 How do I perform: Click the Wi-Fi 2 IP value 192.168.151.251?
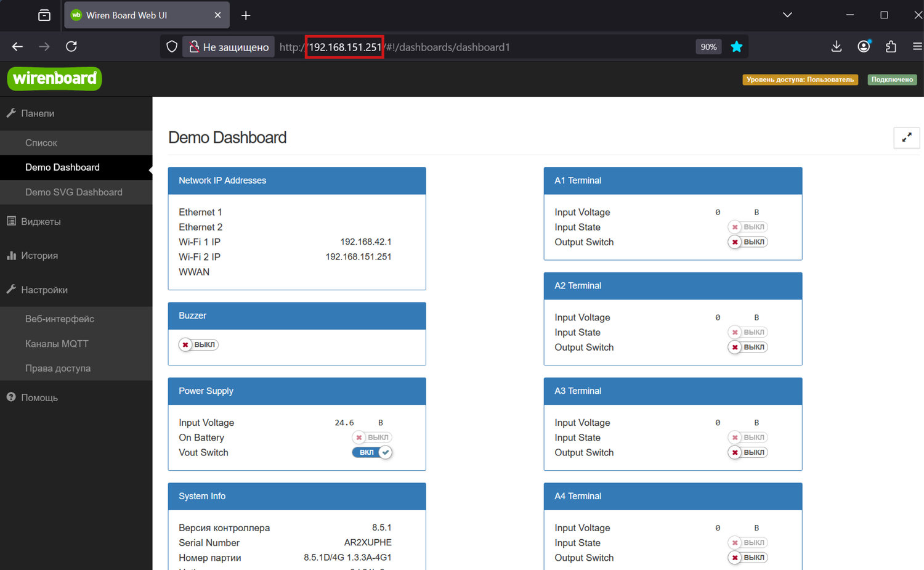(x=359, y=257)
